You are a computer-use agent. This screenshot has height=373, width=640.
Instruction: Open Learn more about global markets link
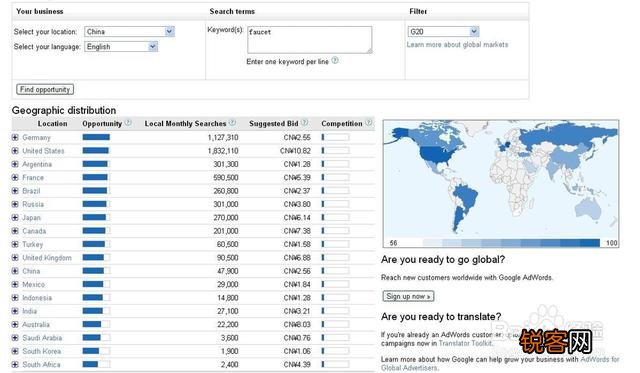point(457,44)
